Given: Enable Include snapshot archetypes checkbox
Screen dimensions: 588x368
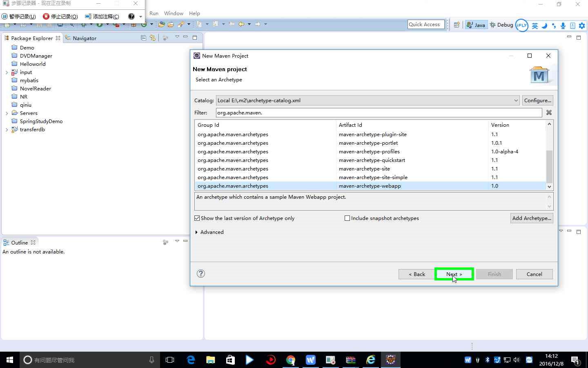Looking at the screenshot, I should tap(382, 218).
